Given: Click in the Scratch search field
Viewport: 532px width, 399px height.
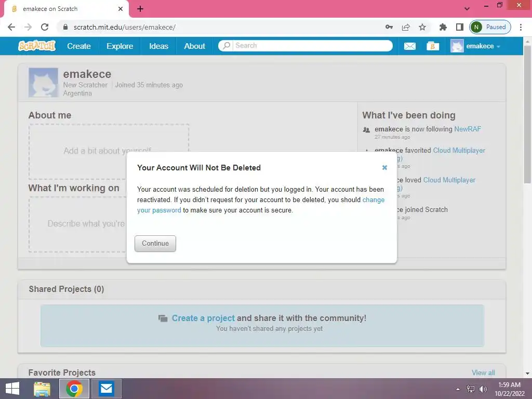Looking at the screenshot, I should (x=312, y=46).
